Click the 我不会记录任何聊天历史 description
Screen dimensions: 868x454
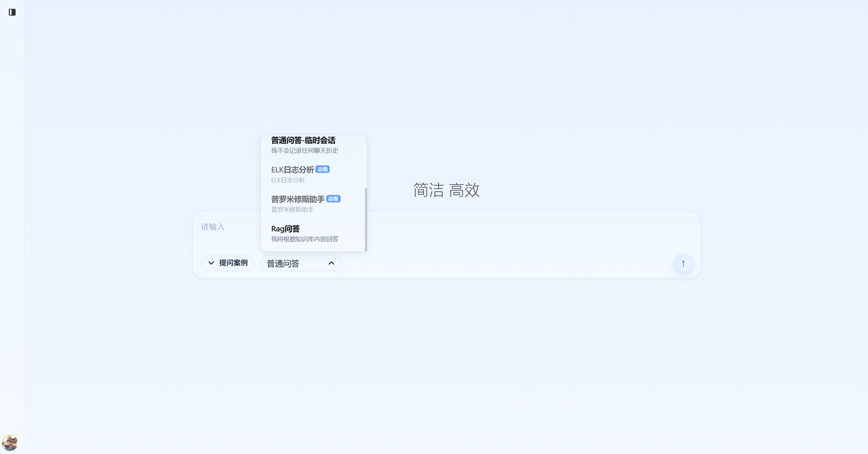pos(304,151)
